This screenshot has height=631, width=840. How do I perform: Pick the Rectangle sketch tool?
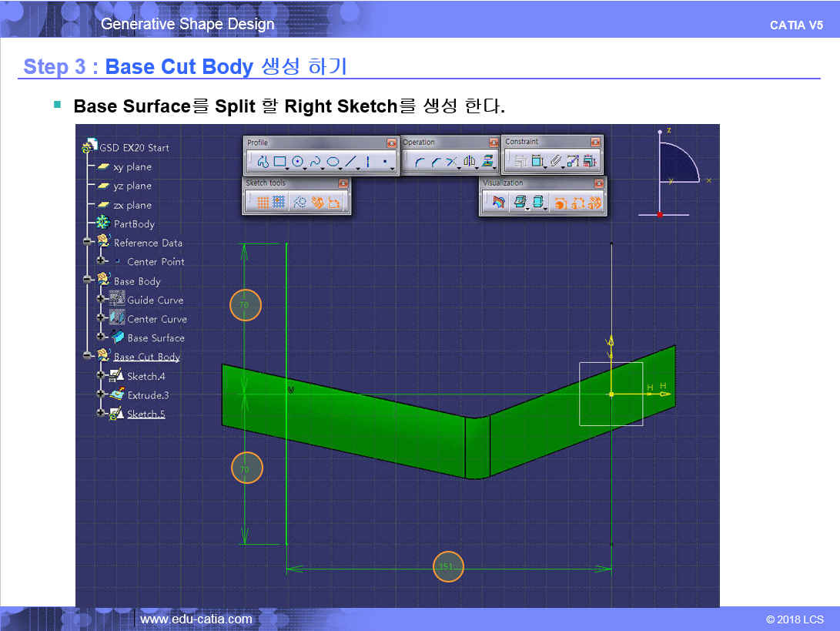279,162
